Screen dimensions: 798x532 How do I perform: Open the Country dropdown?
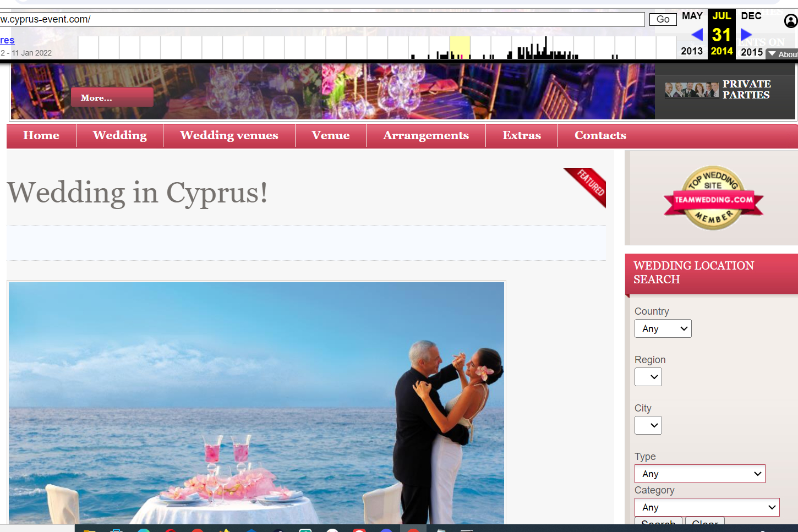pos(663,328)
